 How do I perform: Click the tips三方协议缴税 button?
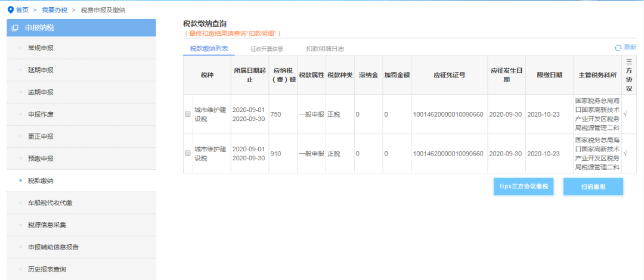tap(524, 186)
